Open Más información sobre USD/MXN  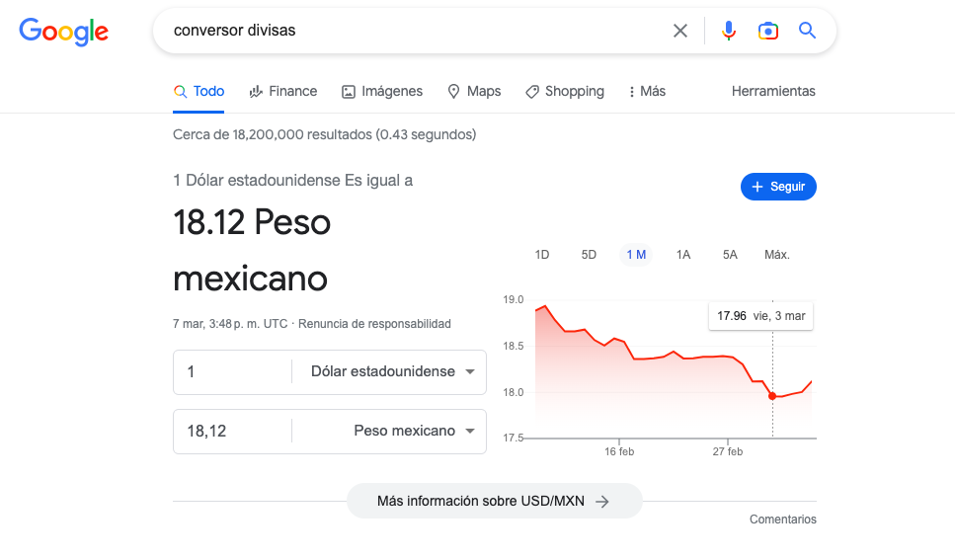pos(494,501)
